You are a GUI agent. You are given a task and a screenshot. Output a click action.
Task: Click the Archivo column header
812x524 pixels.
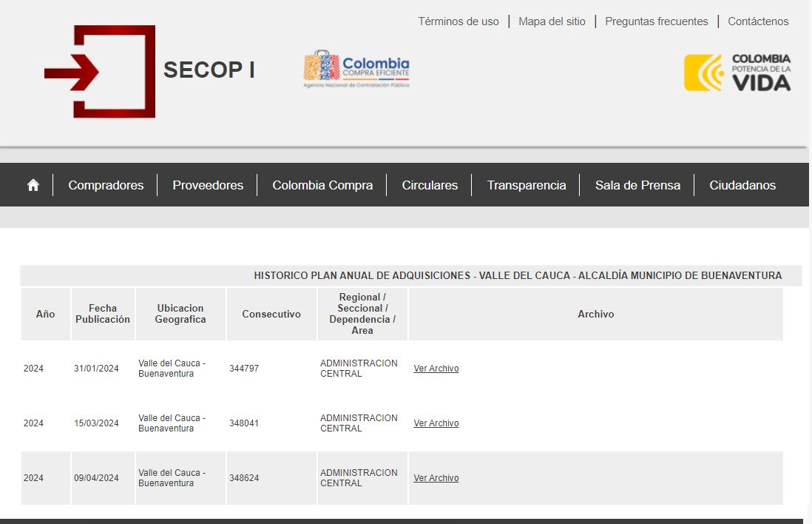[x=595, y=314]
